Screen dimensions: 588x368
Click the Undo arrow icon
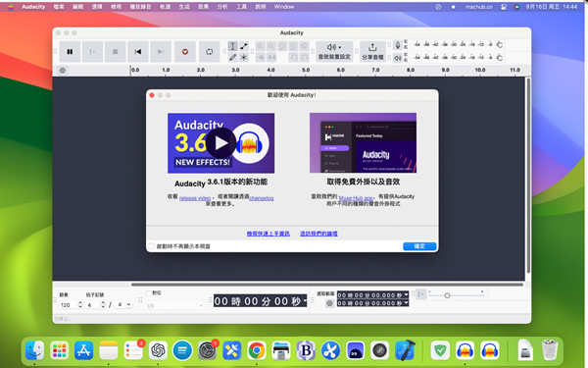pyautogui.click(x=293, y=57)
